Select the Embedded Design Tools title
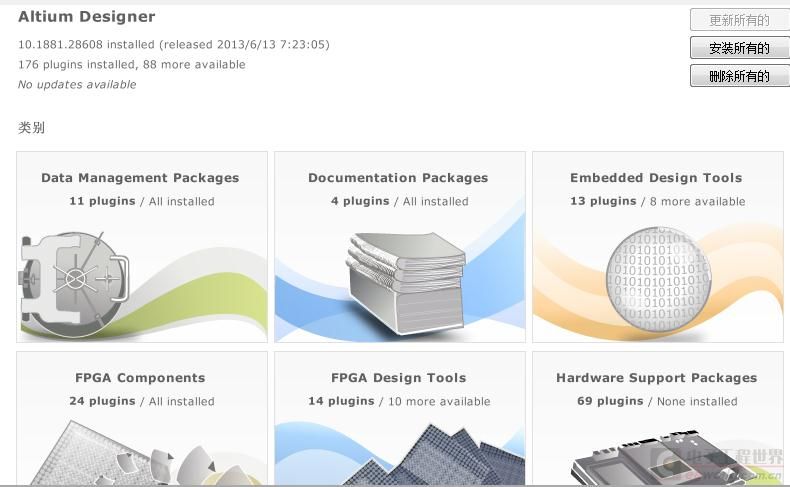The image size is (790, 487). point(656,178)
